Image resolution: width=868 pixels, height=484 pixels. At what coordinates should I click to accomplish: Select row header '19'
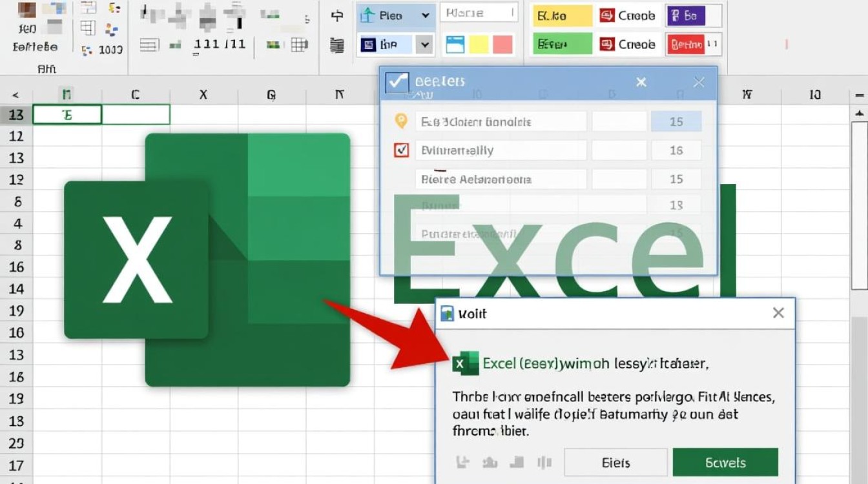(x=17, y=310)
